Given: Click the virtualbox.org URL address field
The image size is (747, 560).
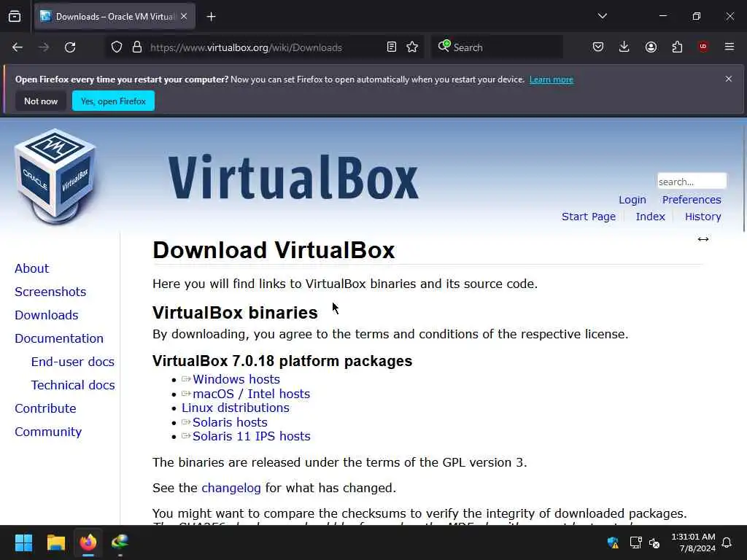Looking at the screenshot, I should pos(247,47).
